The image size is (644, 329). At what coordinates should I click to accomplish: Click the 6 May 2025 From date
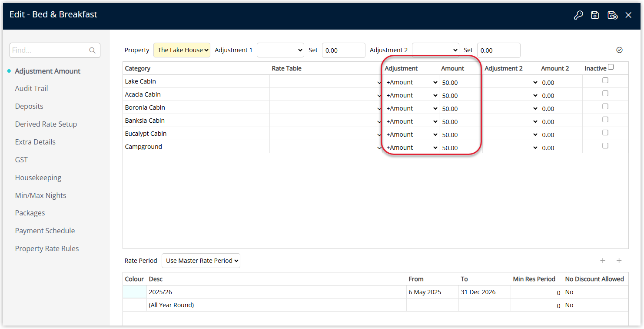[425, 292]
